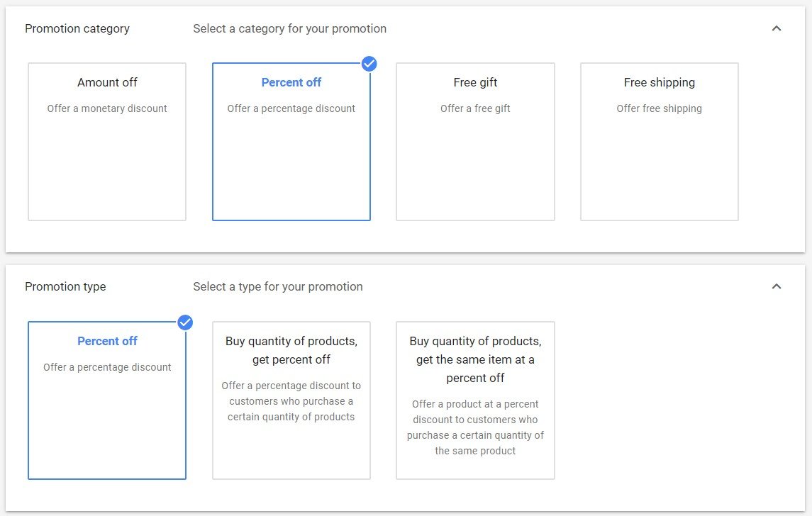
Task: Collapse the Promotion category section chevron
Action: (777, 28)
